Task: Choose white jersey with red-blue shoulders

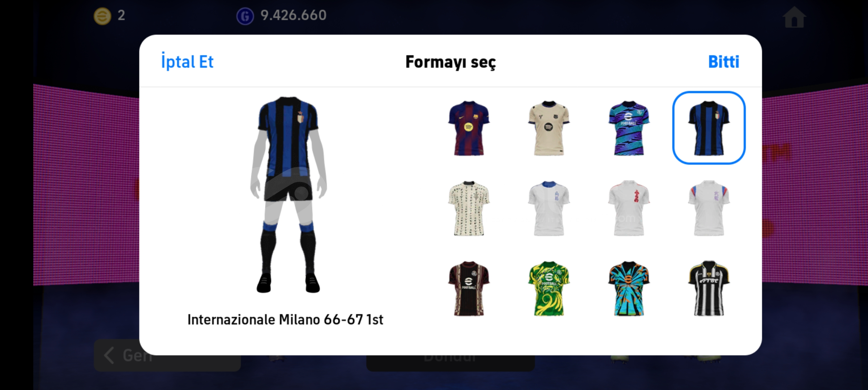Action: tap(709, 208)
